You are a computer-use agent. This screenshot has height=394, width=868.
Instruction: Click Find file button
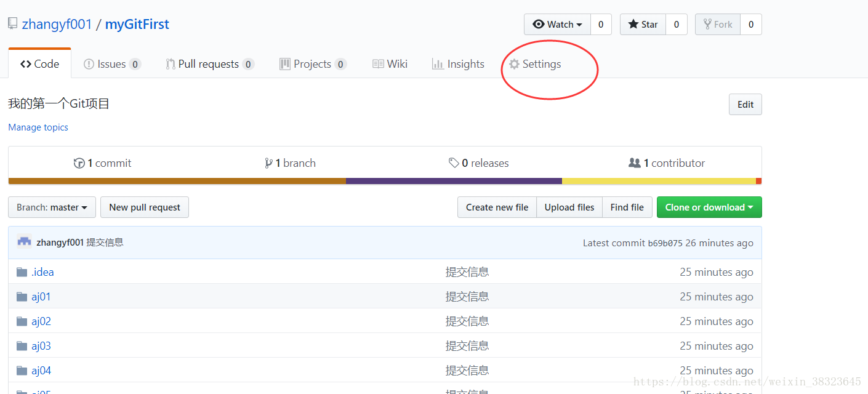pos(627,207)
